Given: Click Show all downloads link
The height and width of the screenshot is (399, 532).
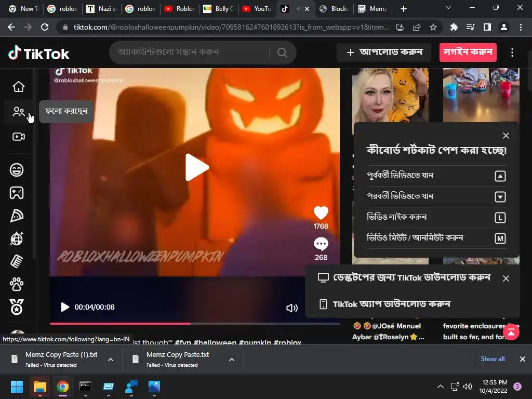Looking at the screenshot, I should 493,359.
